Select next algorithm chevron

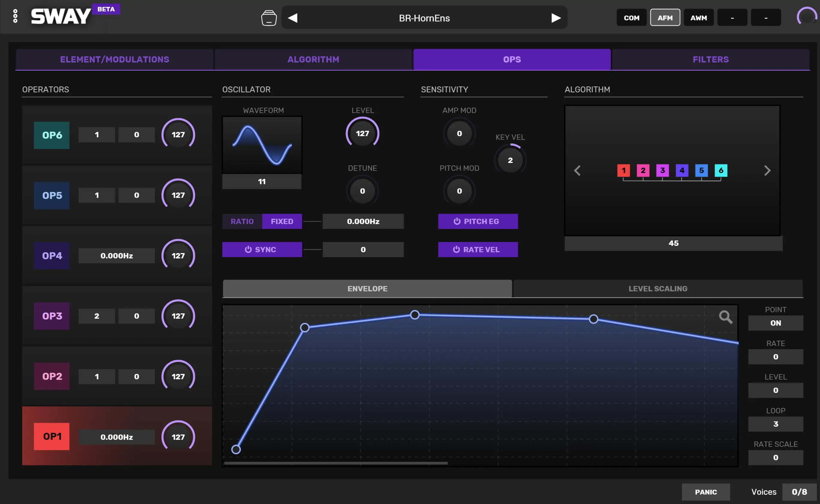pyautogui.click(x=767, y=171)
